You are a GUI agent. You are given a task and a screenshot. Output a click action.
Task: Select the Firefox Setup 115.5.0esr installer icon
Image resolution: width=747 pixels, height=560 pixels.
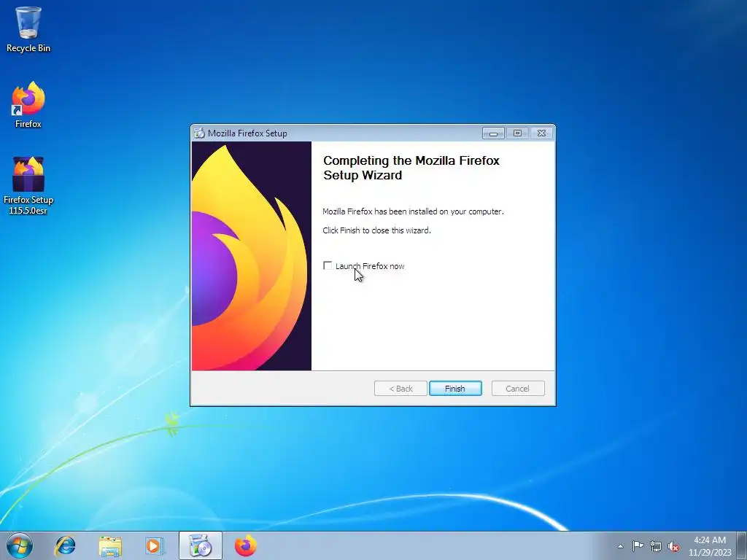point(28,185)
